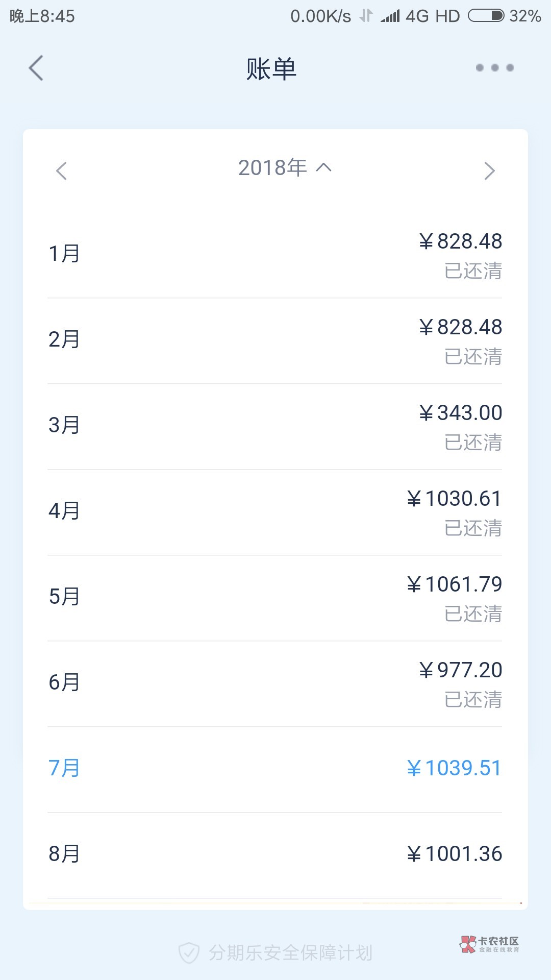Expand the 2018年 year selector
551x980 pixels.
click(x=284, y=168)
